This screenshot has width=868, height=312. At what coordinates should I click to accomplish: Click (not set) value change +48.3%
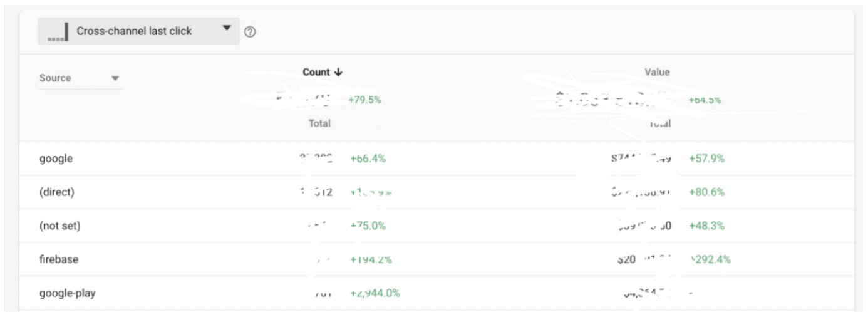pyautogui.click(x=706, y=226)
